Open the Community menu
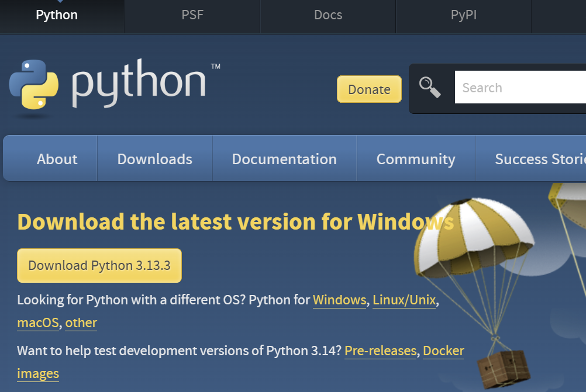Screen dimensions: 586x392 416,159
